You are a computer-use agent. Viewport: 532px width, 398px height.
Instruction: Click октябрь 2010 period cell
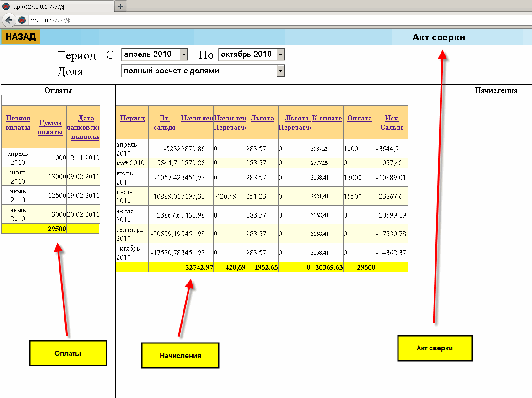pos(132,252)
